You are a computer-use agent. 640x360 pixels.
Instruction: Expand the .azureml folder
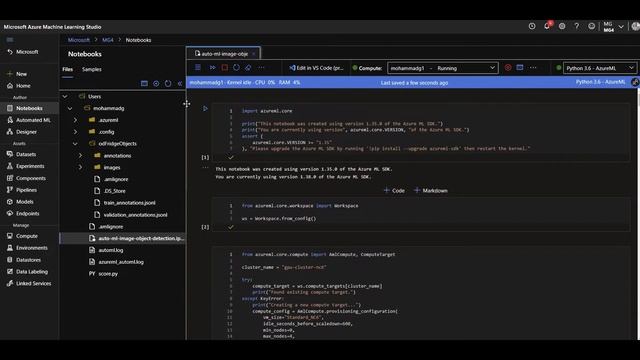(x=75, y=120)
